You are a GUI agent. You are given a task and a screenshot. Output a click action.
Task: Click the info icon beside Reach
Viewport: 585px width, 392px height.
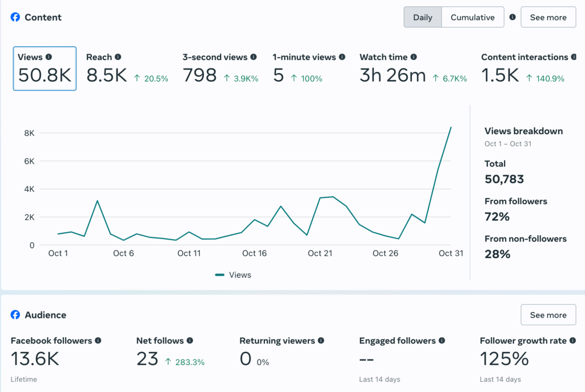(118, 57)
